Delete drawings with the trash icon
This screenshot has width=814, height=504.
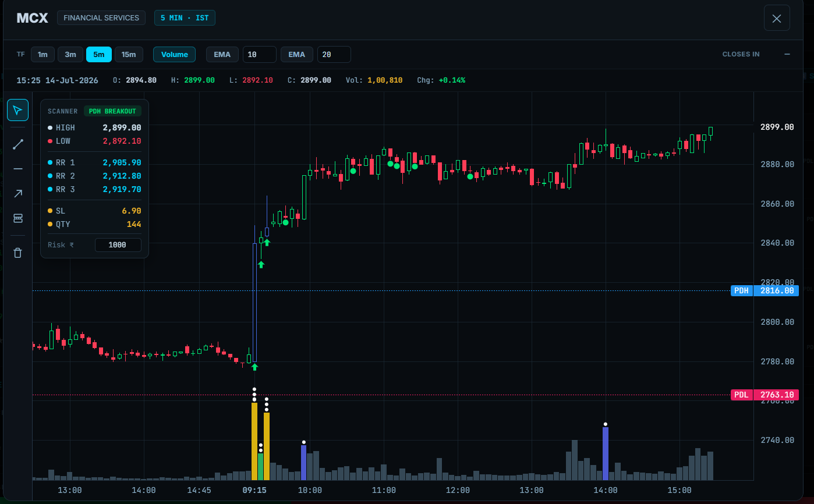17,253
